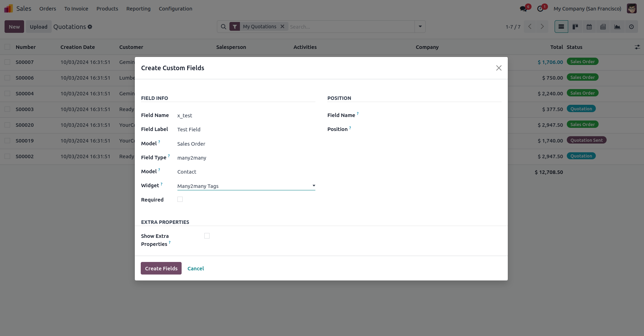
Task: Open the Reporting menu
Action: 138,9
